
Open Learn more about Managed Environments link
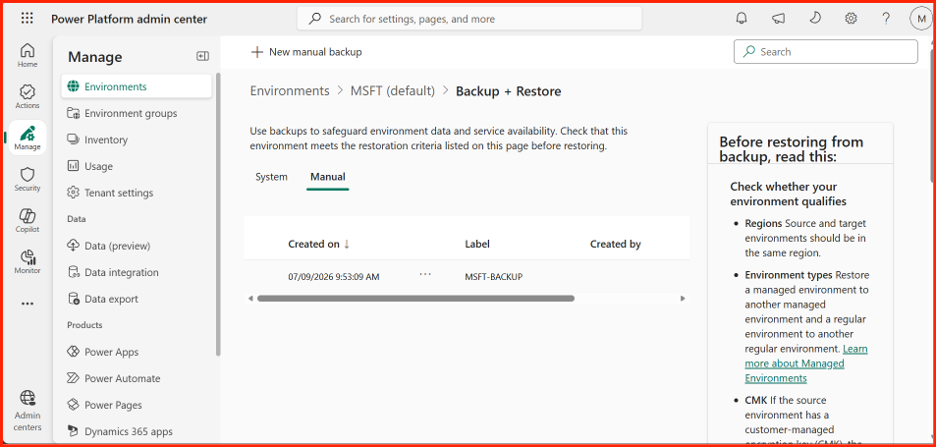[x=806, y=363]
